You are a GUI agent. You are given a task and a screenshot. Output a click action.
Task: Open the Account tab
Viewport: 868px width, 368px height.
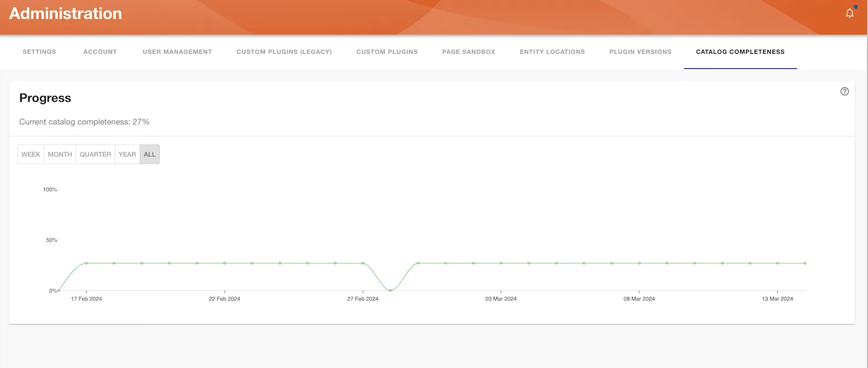point(100,51)
